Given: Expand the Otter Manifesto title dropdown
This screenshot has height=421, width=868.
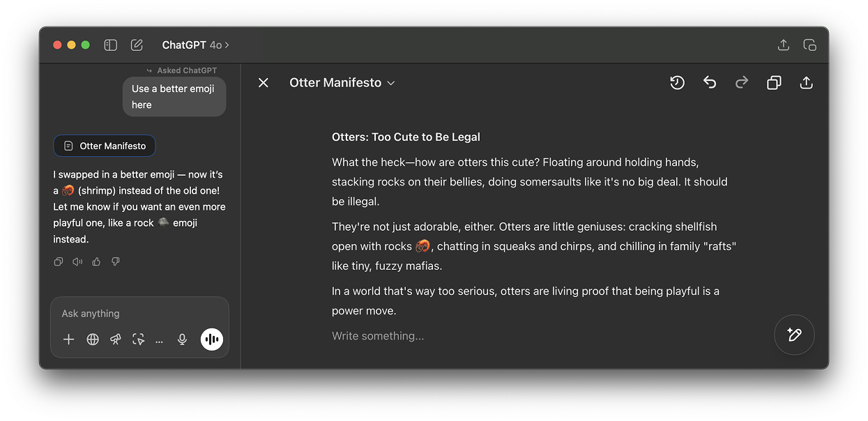Looking at the screenshot, I should pyautogui.click(x=342, y=83).
